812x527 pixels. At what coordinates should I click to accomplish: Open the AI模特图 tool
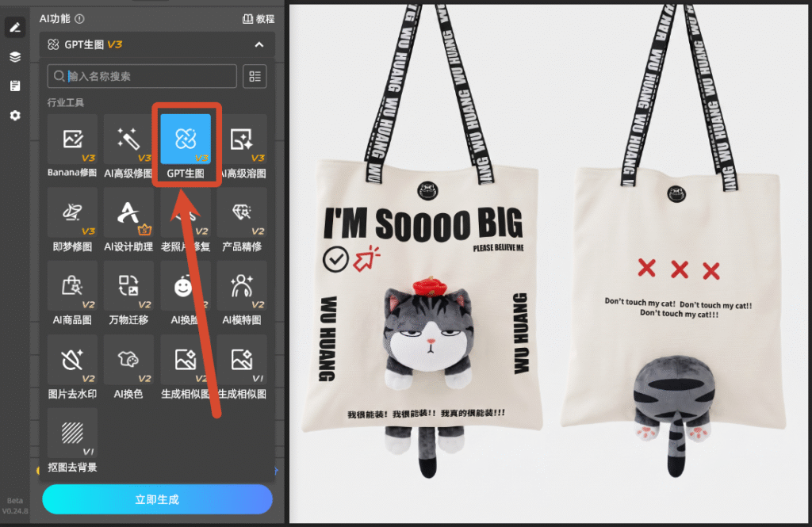(242, 293)
